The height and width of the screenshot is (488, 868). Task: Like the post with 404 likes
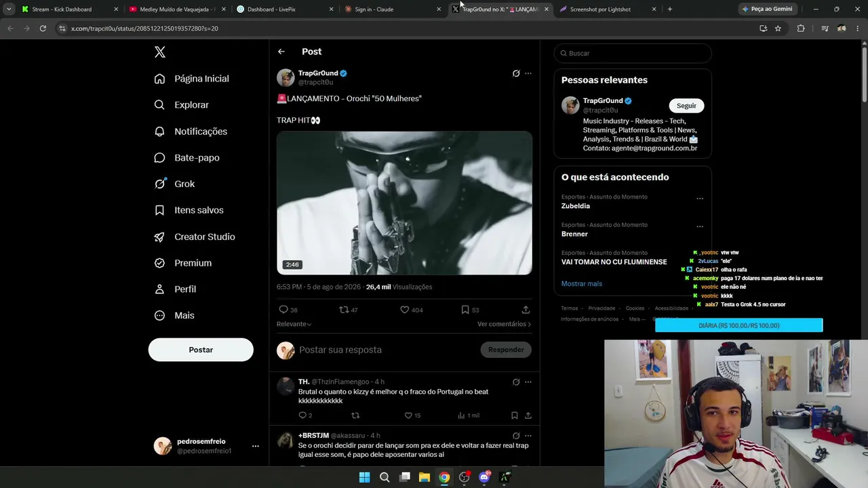coord(412,310)
